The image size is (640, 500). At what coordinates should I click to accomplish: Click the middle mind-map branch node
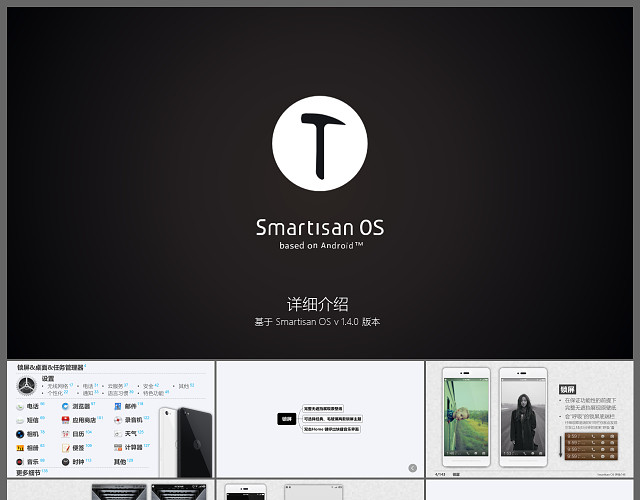[332, 419]
